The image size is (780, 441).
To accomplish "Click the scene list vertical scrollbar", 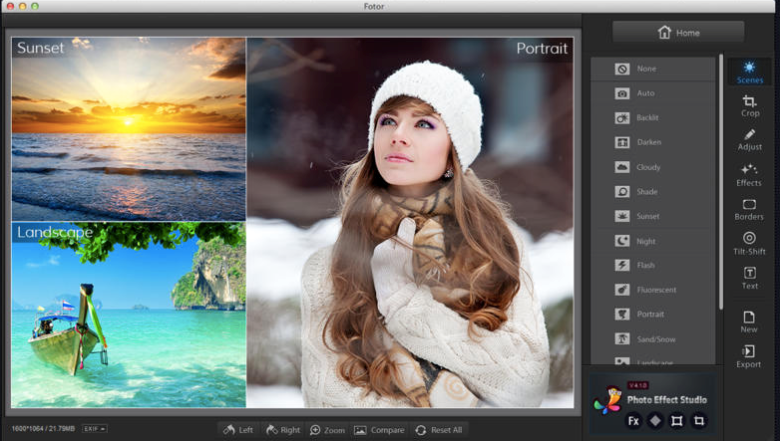I will [x=721, y=181].
